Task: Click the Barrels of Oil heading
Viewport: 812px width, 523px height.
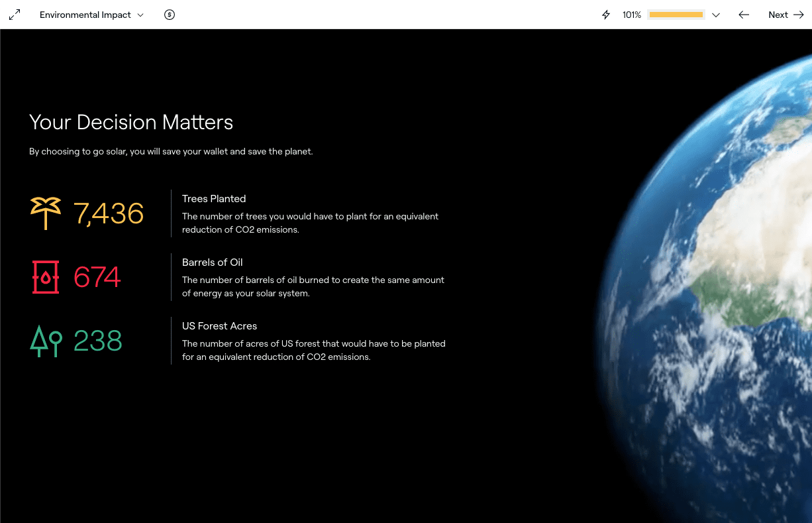Action: pyautogui.click(x=213, y=262)
